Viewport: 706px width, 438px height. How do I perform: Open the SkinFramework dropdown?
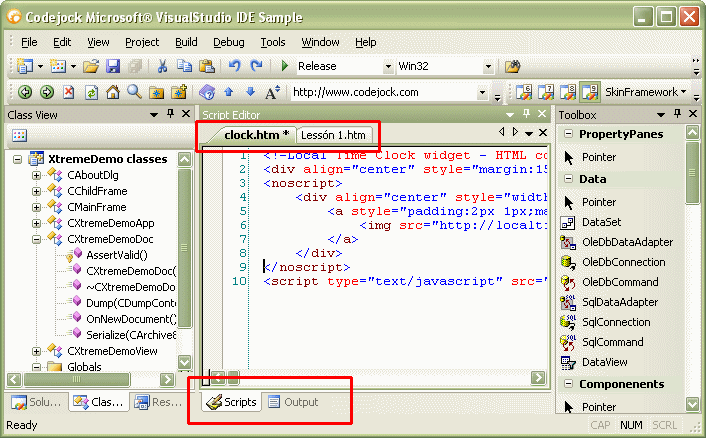(x=645, y=92)
